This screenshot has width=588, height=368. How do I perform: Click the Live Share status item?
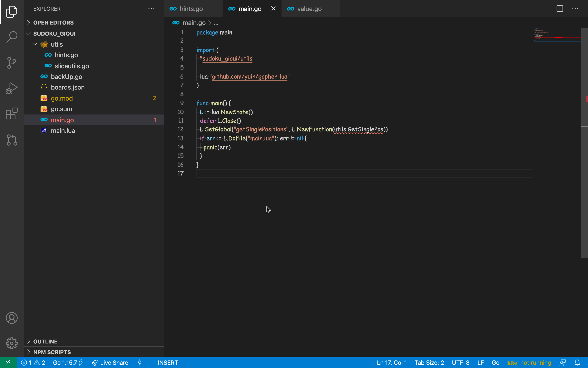[x=110, y=363]
